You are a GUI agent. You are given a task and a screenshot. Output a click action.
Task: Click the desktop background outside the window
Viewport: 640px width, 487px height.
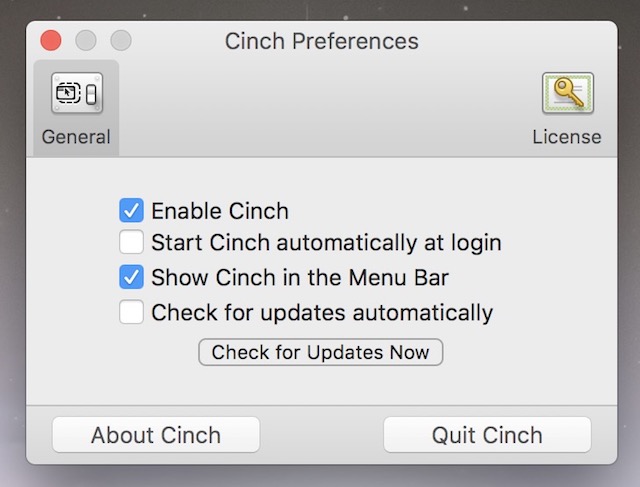pos(12,245)
